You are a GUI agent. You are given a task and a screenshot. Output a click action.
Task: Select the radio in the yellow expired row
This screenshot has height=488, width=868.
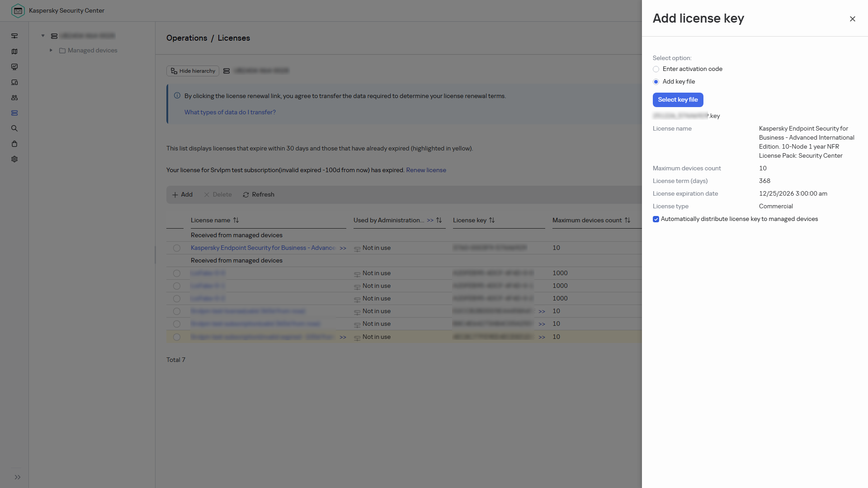coord(177,337)
